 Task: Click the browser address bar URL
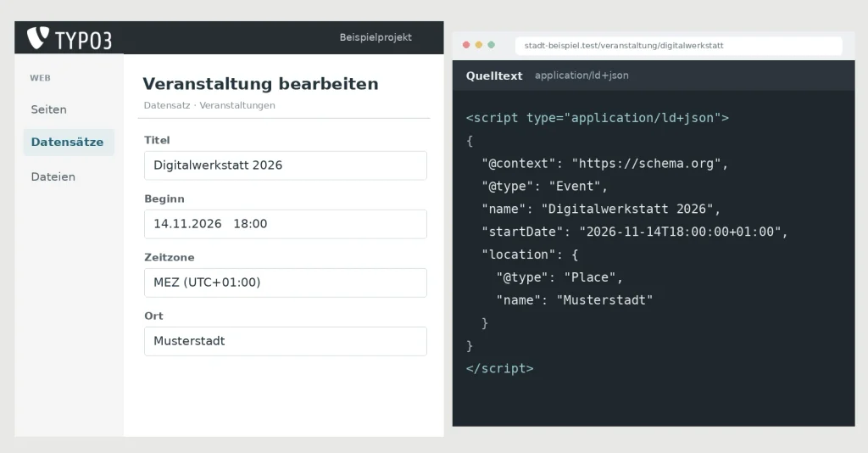tap(679, 46)
